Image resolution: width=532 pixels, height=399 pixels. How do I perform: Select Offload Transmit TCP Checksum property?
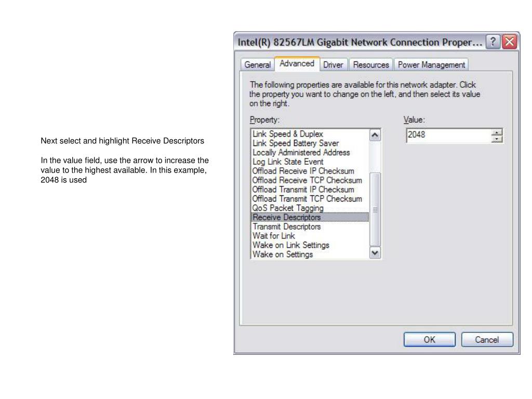pos(310,199)
